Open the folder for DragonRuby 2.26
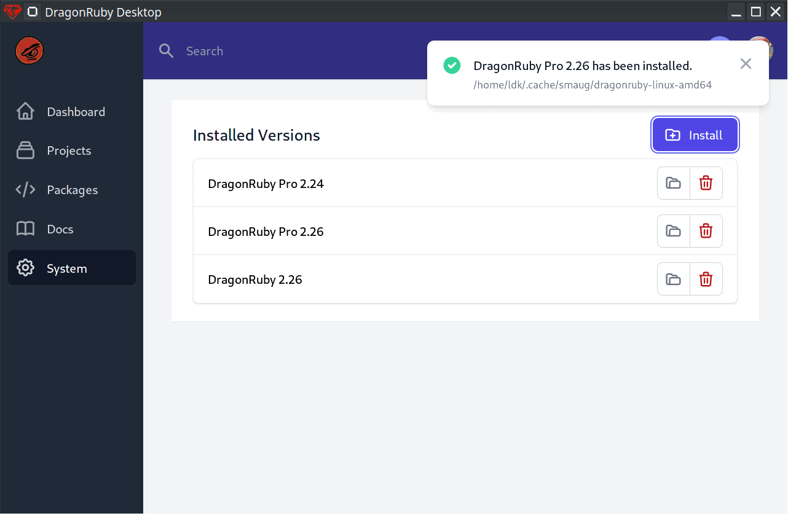 pyautogui.click(x=673, y=278)
